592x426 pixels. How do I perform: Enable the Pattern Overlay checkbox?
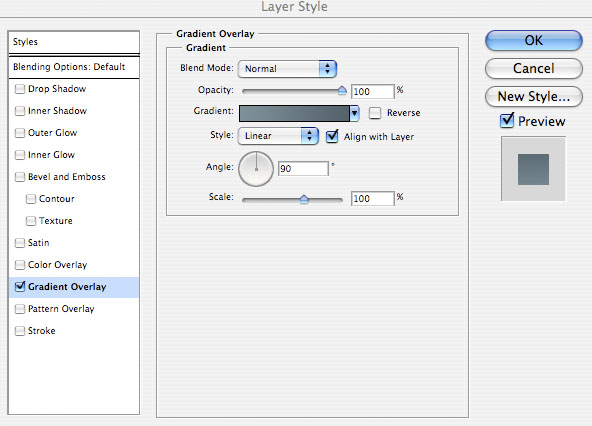tap(20, 309)
